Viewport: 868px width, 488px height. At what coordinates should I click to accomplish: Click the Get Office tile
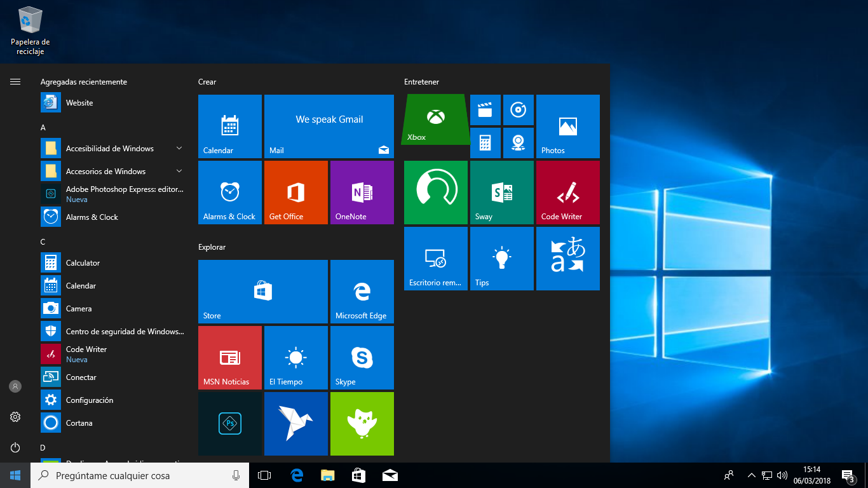tap(296, 193)
